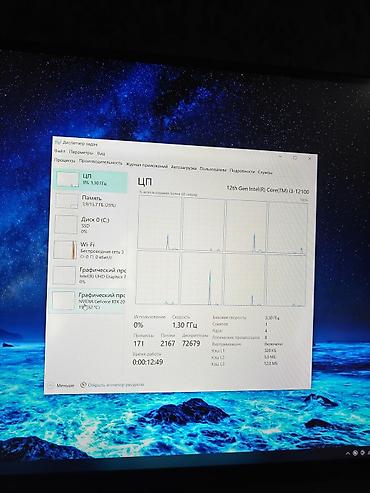Click the Диск 0 mini graph thumbnail
Viewport: 370px width, 493px height.
point(66,224)
